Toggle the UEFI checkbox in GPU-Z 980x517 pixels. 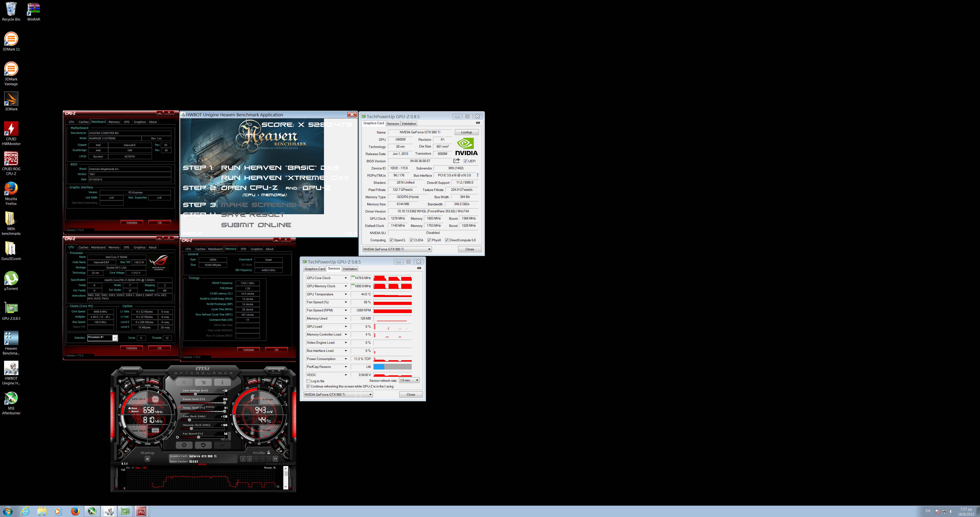(465, 161)
